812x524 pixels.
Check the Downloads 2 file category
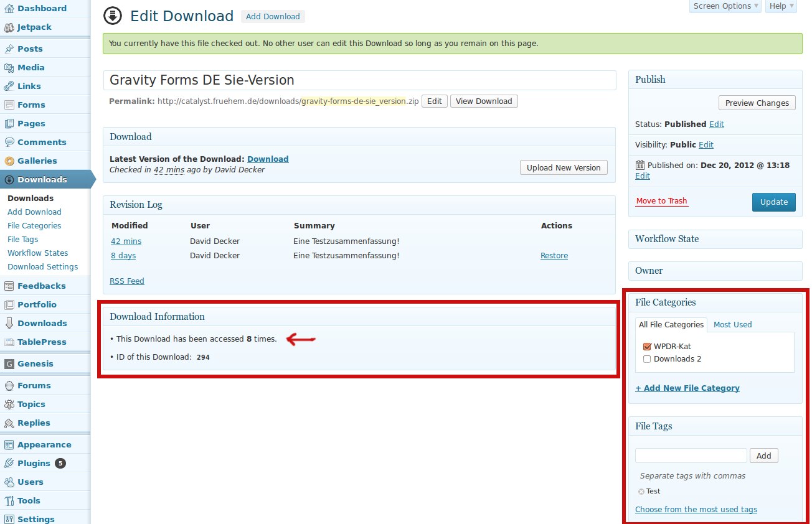[x=647, y=359]
